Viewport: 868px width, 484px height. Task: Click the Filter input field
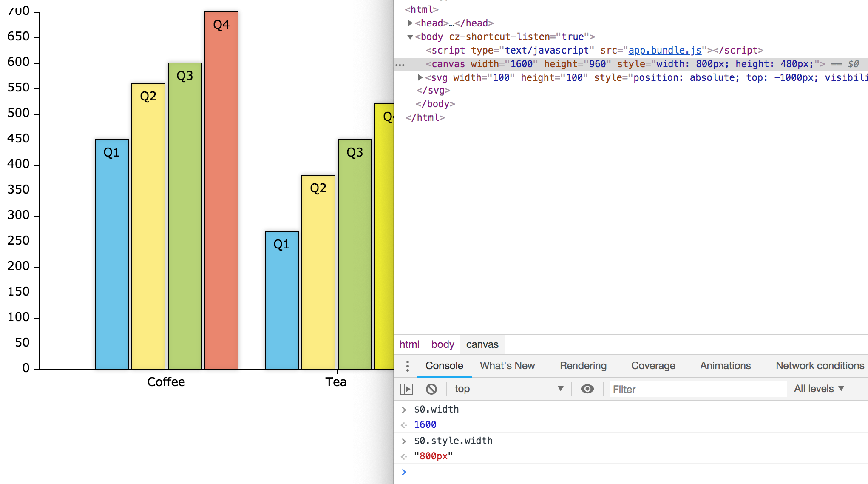[x=697, y=389]
